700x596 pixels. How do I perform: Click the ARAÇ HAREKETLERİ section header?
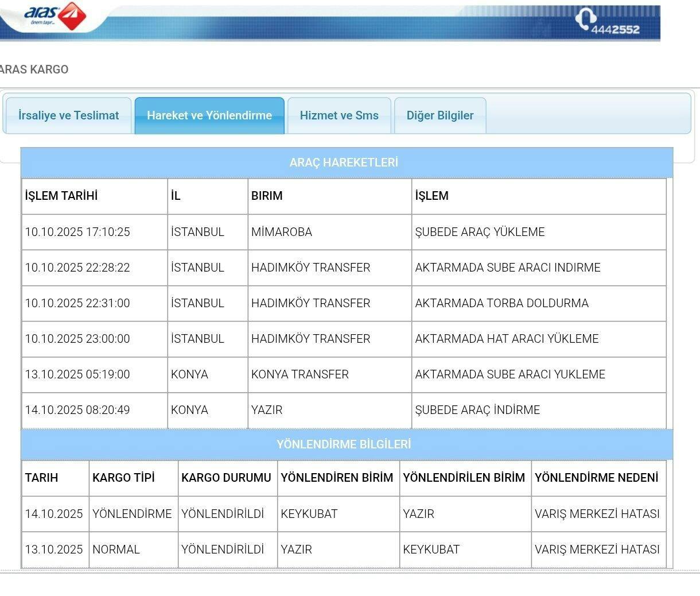pyautogui.click(x=344, y=162)
